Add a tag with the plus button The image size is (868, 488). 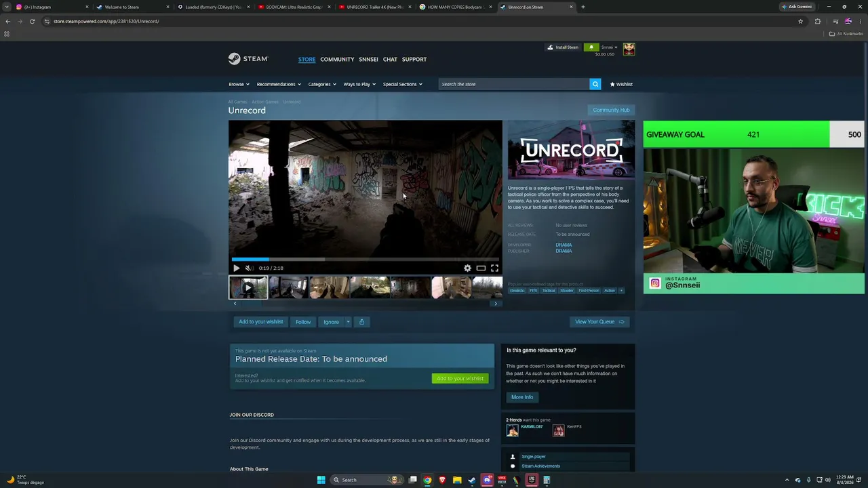coord(620,291)
